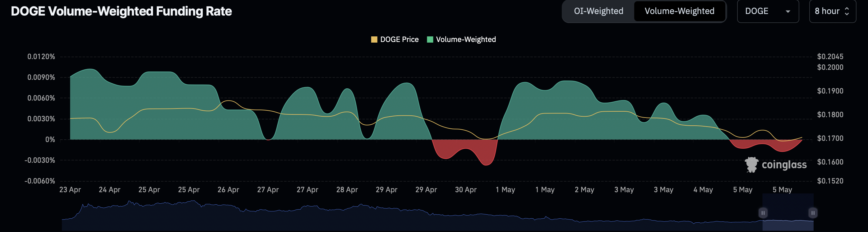Click the $0.1520 price axis label
The height and width of the screenshot is (232, 868).
coord(830,181)
